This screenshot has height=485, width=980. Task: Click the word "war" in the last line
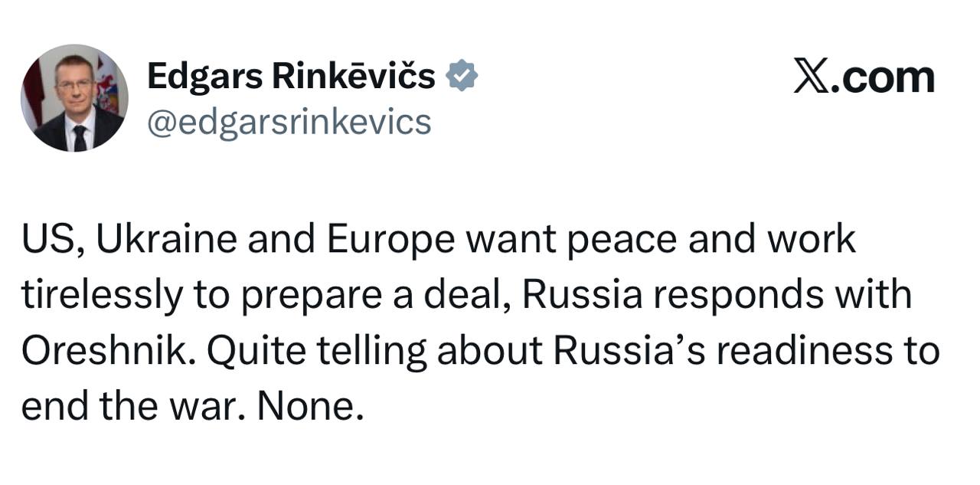pos(216,408)
